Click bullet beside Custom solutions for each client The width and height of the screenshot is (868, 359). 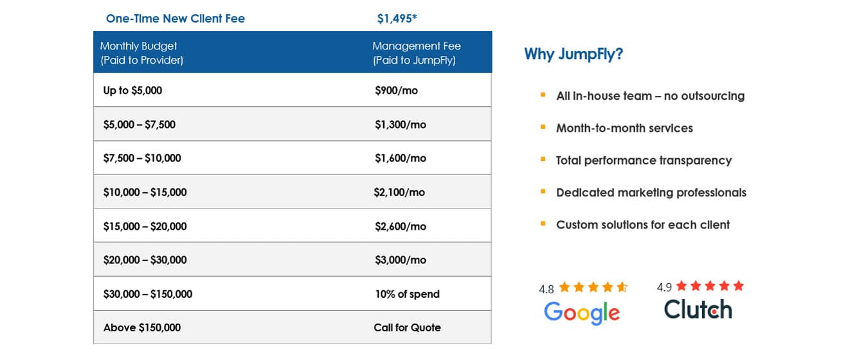pyautogui.click(x=543, y=224)
